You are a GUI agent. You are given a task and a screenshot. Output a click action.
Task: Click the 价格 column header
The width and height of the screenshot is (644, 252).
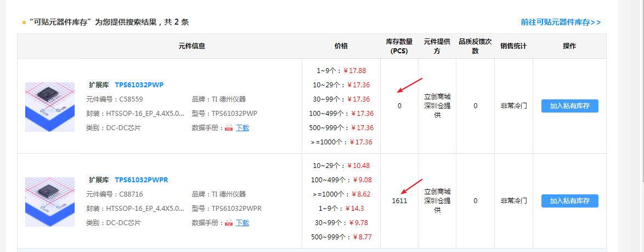click(x=341, y=46)
